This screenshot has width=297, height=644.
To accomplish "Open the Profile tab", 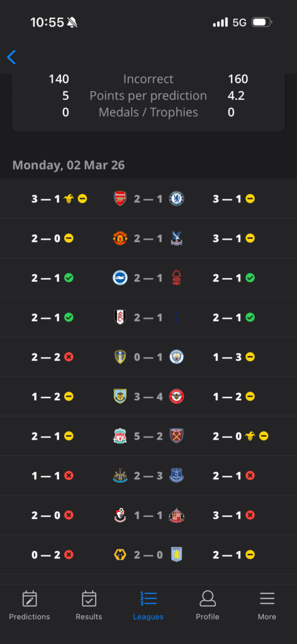I will pos(208,606).
